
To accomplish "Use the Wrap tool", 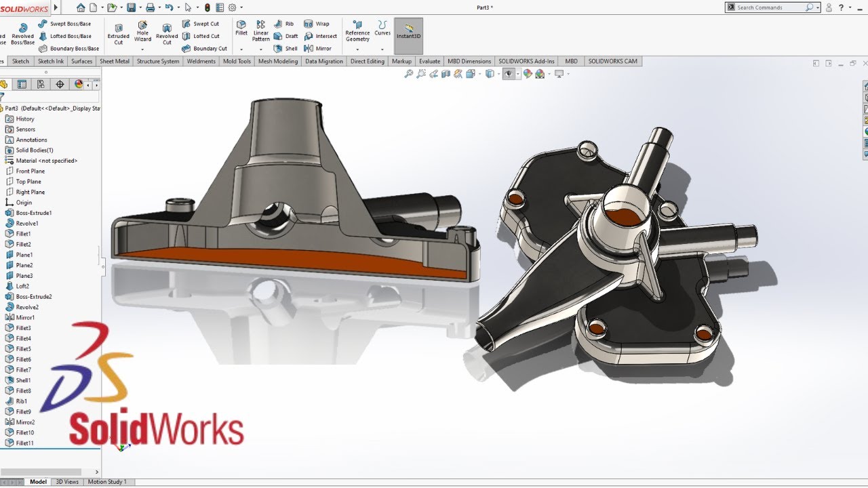I will click(317, 24).
